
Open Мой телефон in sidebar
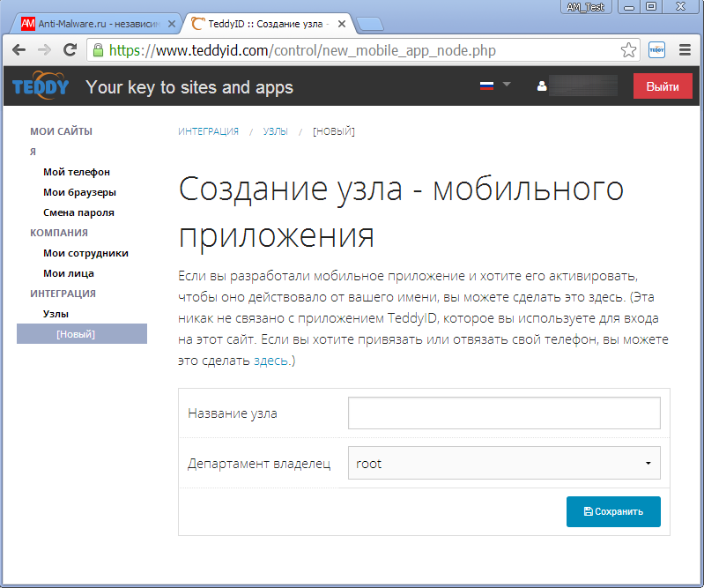point(77,172)
